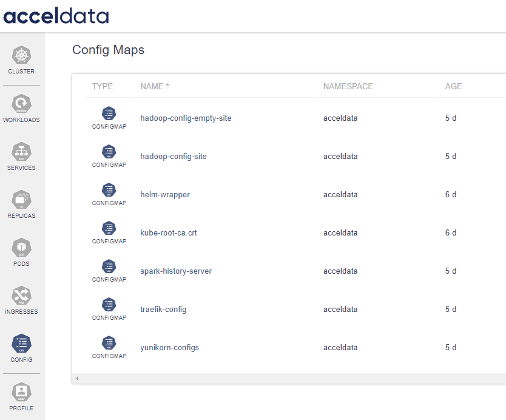Open the spark-history-server config map
The image size is (506, 420).
point(176,271)
